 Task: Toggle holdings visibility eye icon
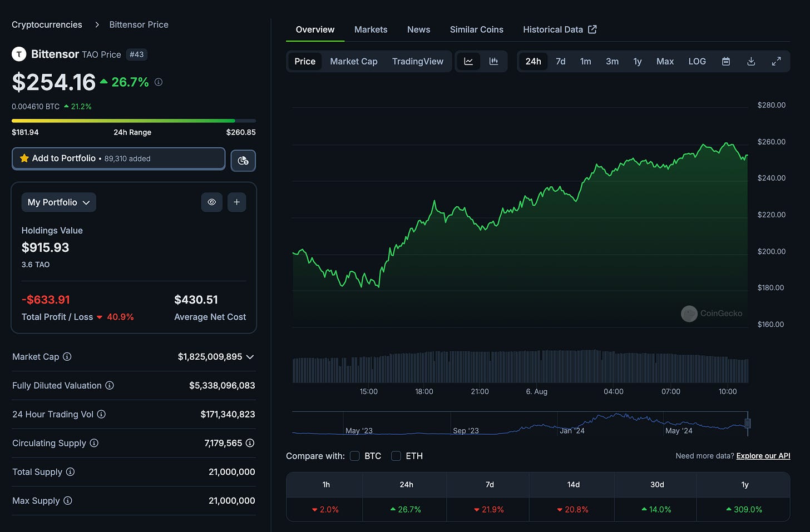point(211,202)
